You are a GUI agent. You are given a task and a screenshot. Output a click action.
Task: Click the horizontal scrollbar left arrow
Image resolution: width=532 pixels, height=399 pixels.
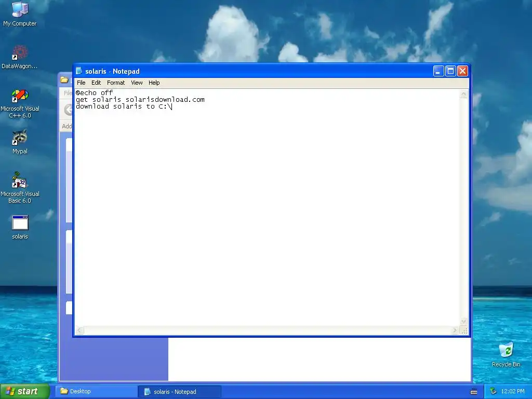(79, 330)
